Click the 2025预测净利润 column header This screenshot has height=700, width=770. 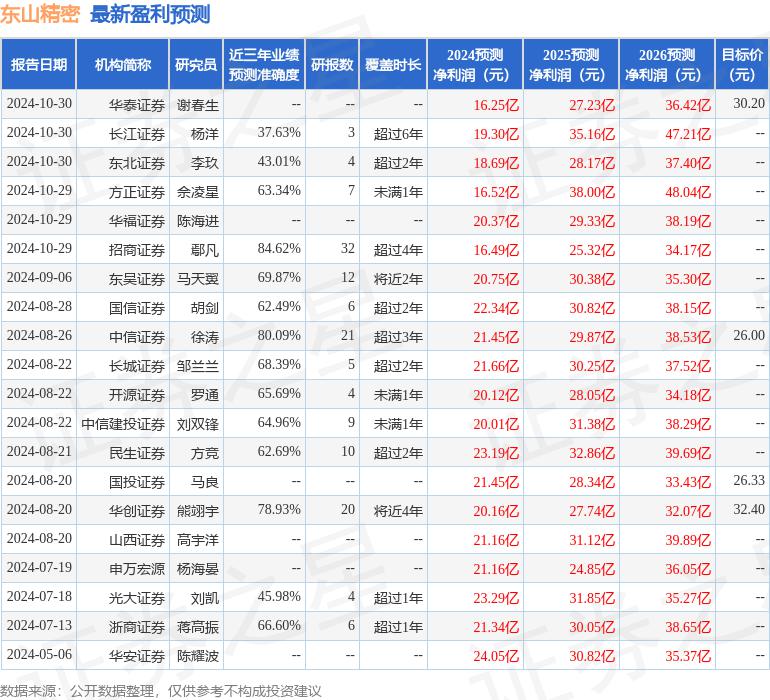point(571,64)
